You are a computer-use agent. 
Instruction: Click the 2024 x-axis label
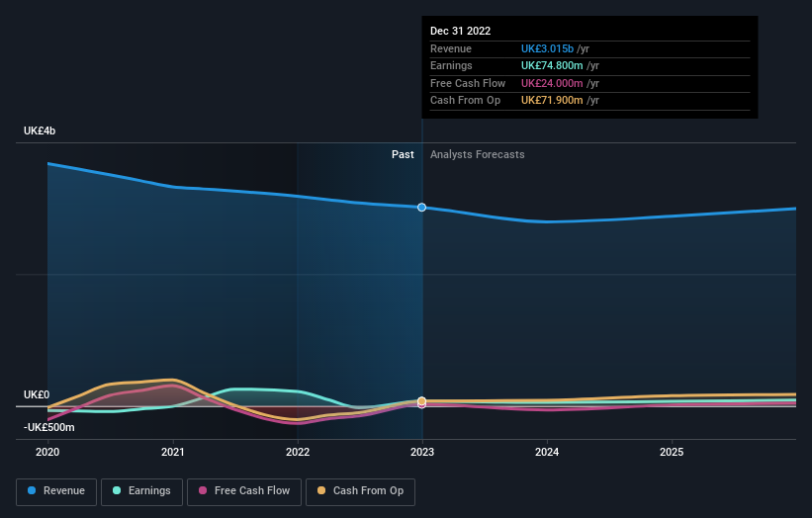point(547,453)
